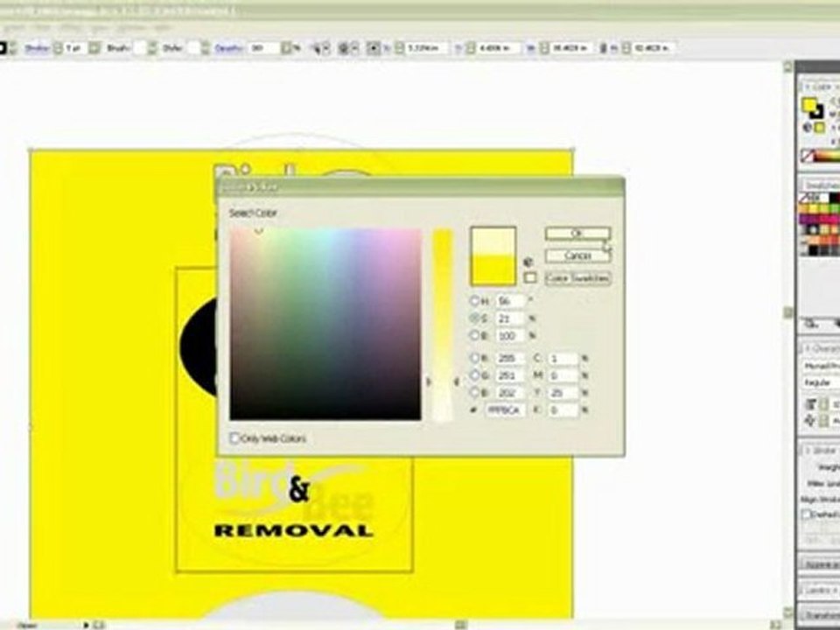840x630 pixels.
Task: Click the REMOVAL text on the artboard
Action: click(294, 531)
